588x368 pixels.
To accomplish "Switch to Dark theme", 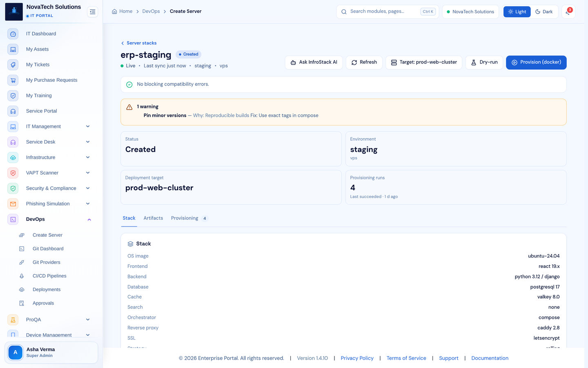I will click(x=544, y=12).
